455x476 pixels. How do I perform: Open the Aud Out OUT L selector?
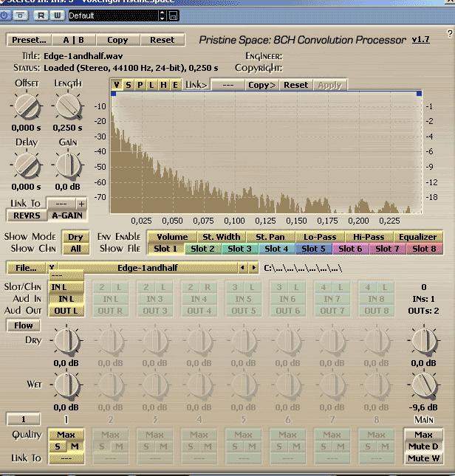point(66,311)
